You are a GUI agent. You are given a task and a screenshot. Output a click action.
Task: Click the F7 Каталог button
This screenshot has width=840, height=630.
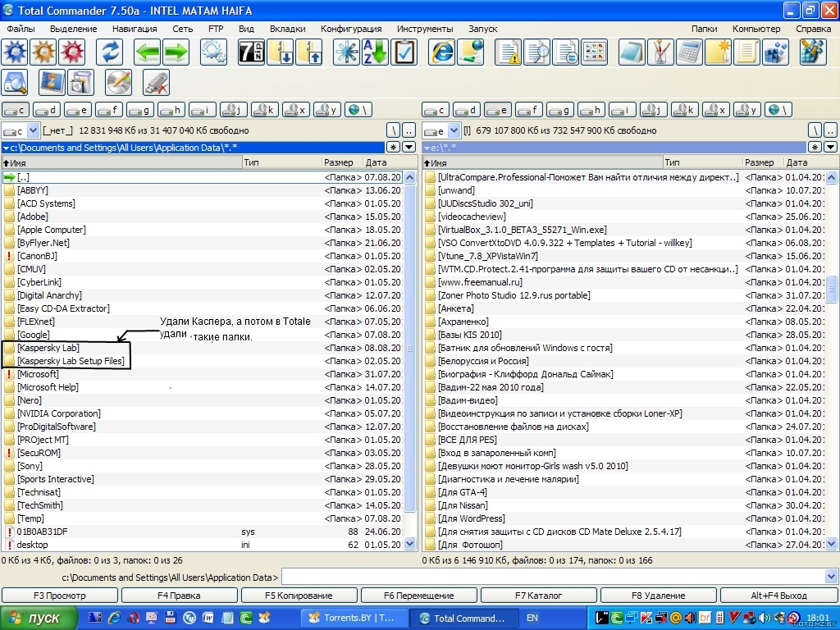[x=538, y=596]
